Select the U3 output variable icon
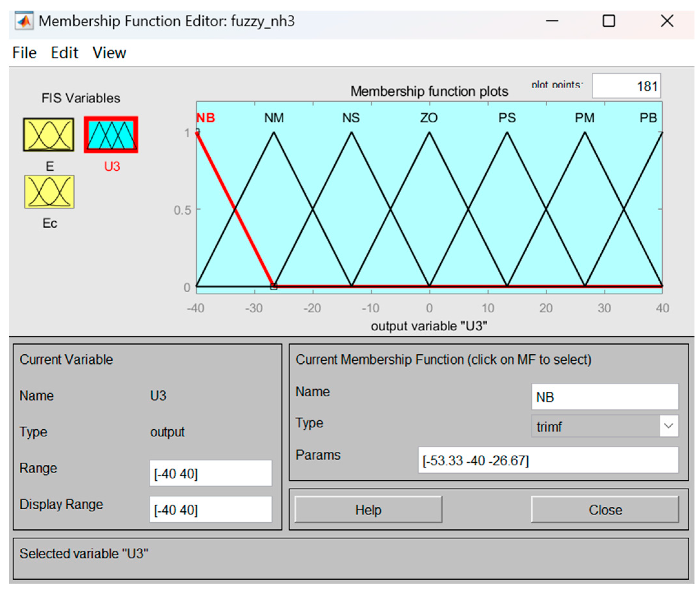 pos(111,135)
